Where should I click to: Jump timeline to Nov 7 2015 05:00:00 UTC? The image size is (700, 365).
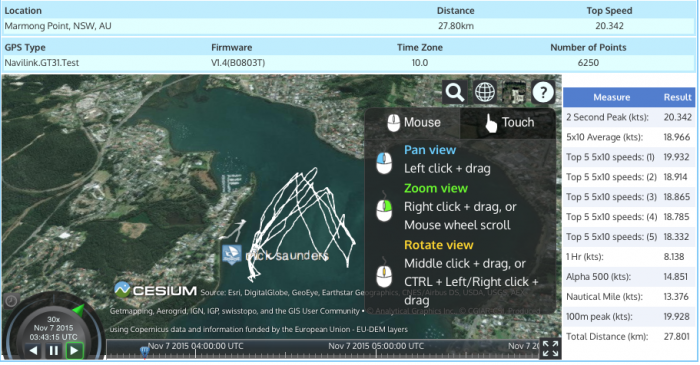coord(376,346)
